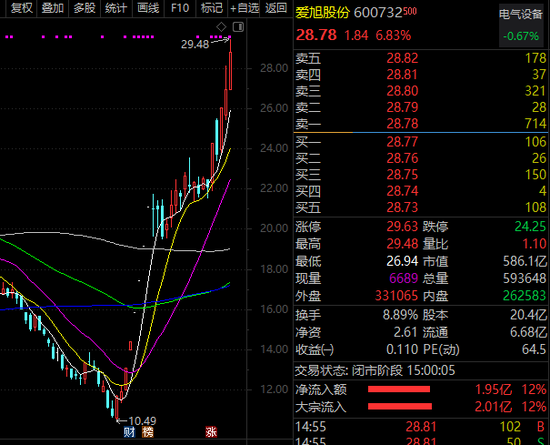The height and width of the screenshot is (445, 550).
Task: Click current price 28.78
Action: (316, 35)
